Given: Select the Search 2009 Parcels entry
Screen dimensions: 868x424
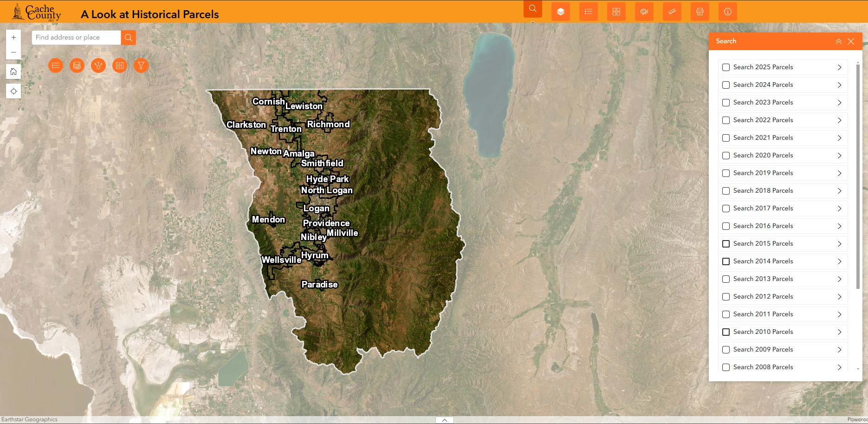Looking at the screenshot, I should click(763, 350).
